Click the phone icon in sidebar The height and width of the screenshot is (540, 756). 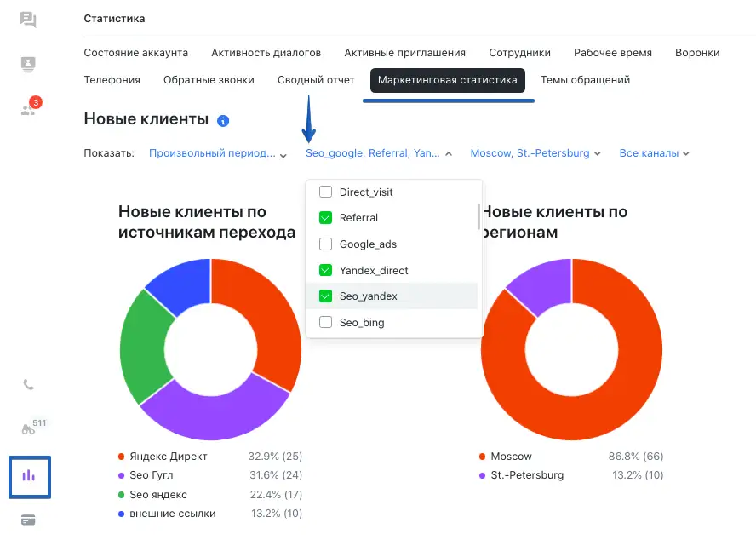pyautogui.click(x=28, y=384)
